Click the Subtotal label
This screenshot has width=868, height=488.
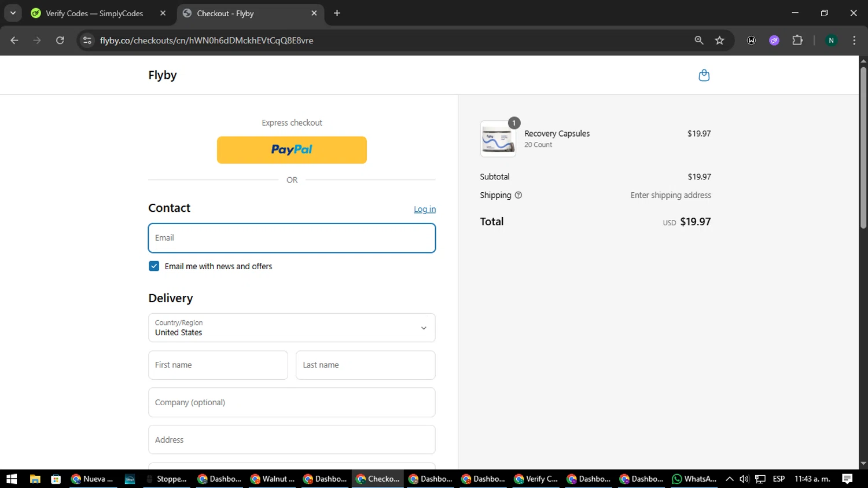coord(495,177)
